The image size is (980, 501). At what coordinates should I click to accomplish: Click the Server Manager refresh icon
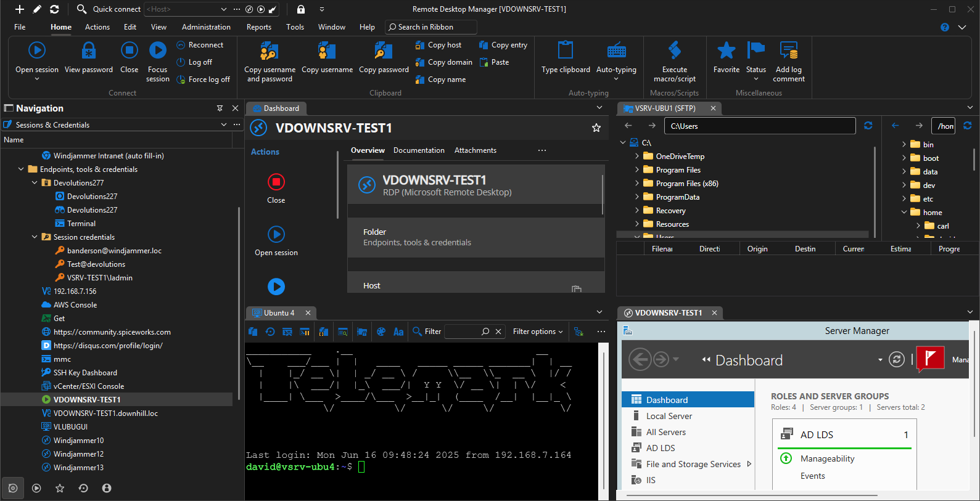click(x=897, y=359)
